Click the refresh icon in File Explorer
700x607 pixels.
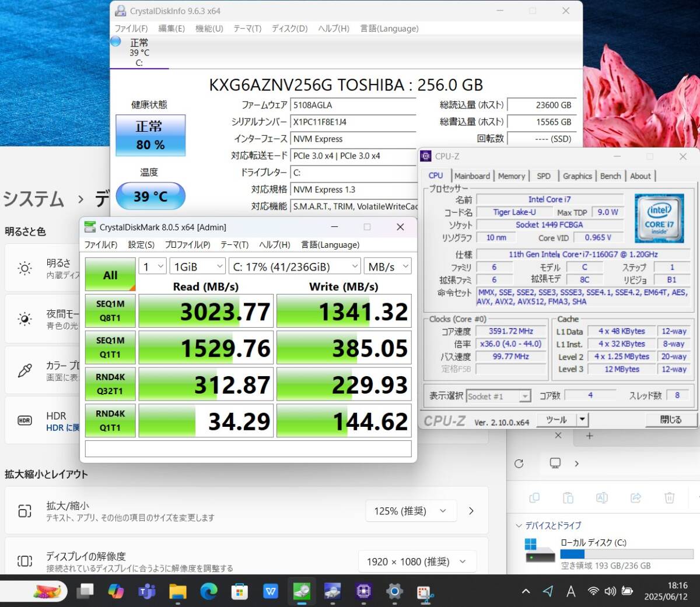pos(519,464)
